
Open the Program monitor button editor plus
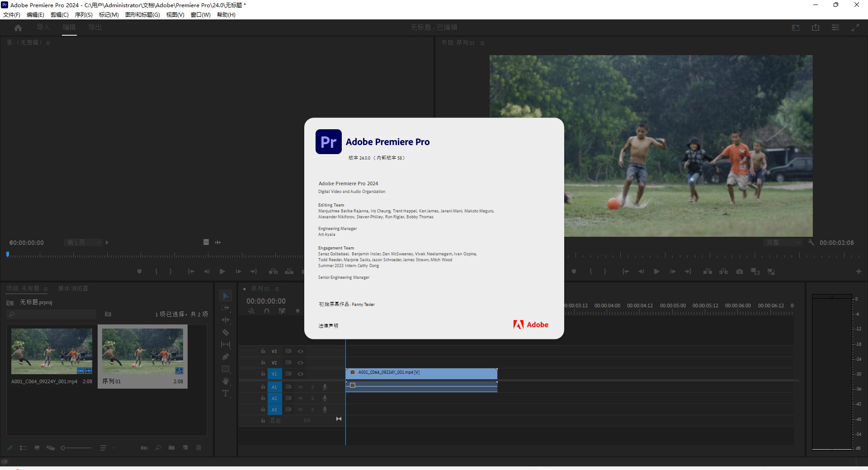click(x=859, y=271)
